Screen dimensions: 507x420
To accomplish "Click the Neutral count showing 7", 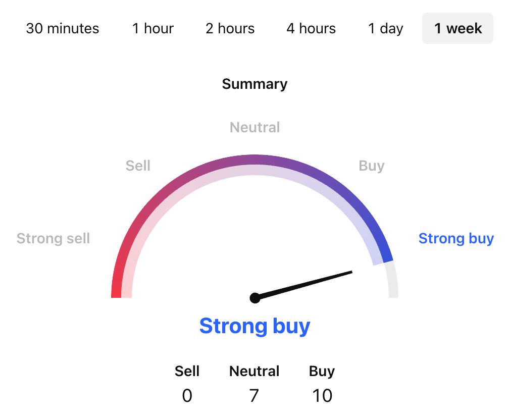I will tap(254, 396).
